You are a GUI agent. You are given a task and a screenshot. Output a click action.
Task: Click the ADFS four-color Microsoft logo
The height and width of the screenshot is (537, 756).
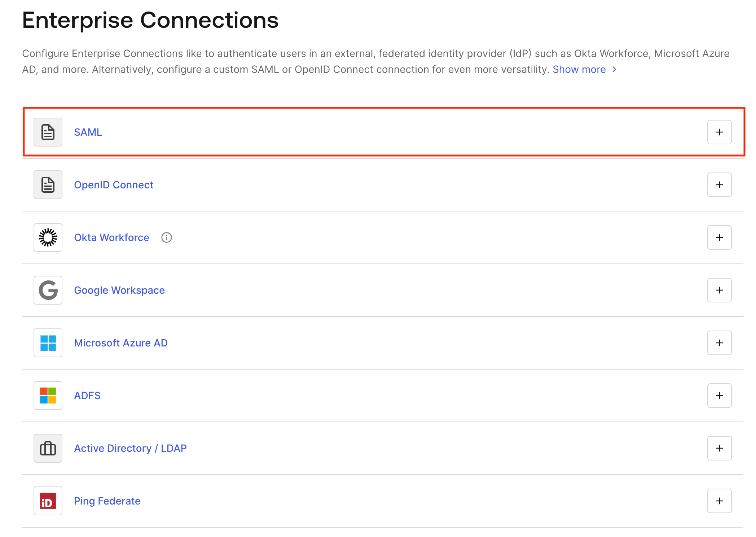(x=48, y=396)
